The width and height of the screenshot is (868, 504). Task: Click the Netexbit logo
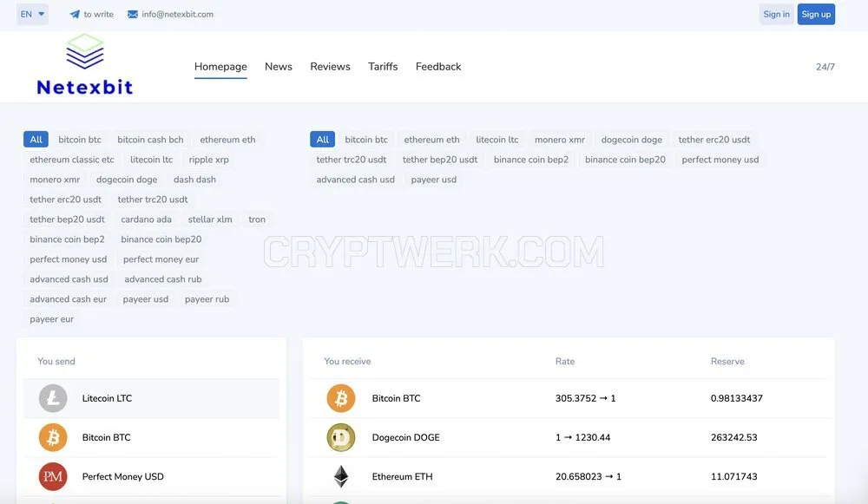point(85,65)
